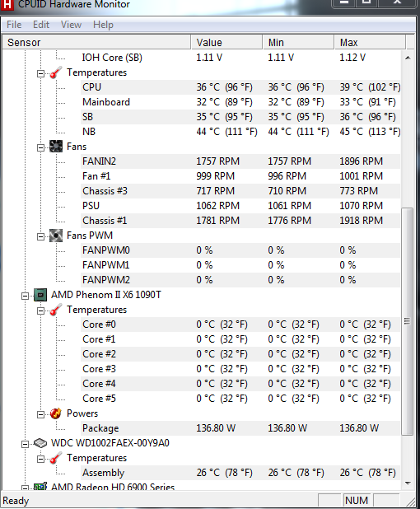Screen dimensions: 420x509
Task: Click the scrollbar down arrow
Action: (x=408, y=483)
